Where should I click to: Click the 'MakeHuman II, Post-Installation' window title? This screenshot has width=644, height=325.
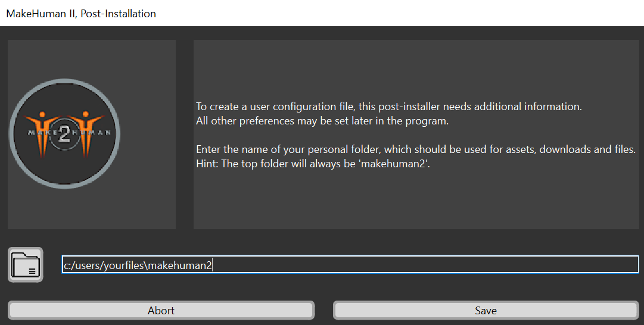click(x=81, y=14)
